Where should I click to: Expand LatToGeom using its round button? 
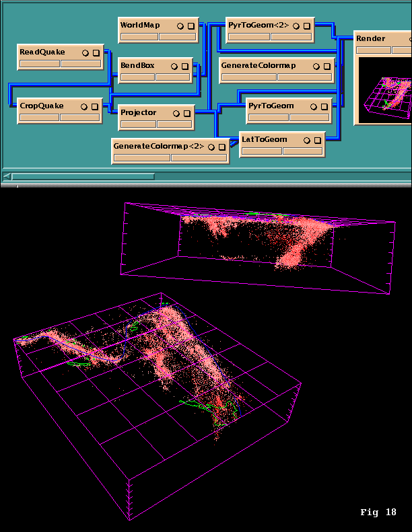(x=307, y=140)
